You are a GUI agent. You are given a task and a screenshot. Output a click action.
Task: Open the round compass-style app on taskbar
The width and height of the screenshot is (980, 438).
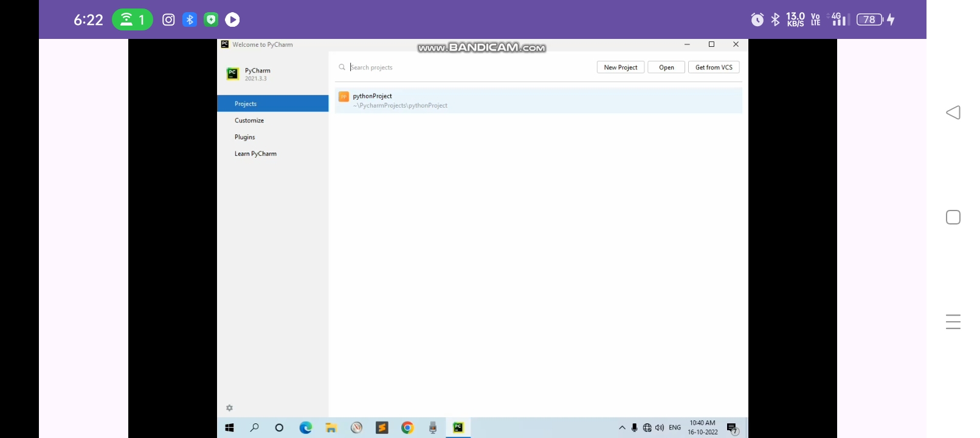click(356, 428)
